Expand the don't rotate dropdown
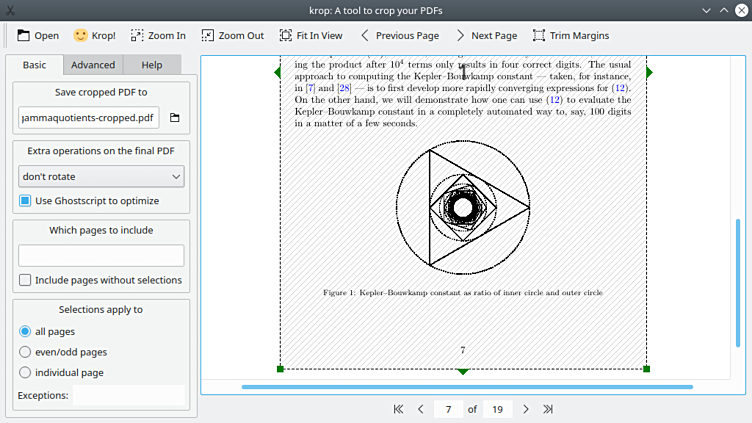The image size is (752, 423). 101,177
